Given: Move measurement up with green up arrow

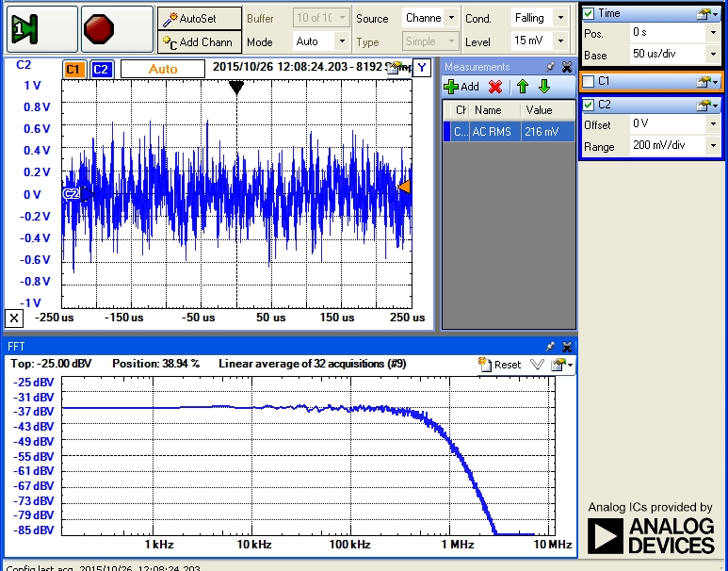Looking at the screenshot, I should coord(522,87).
